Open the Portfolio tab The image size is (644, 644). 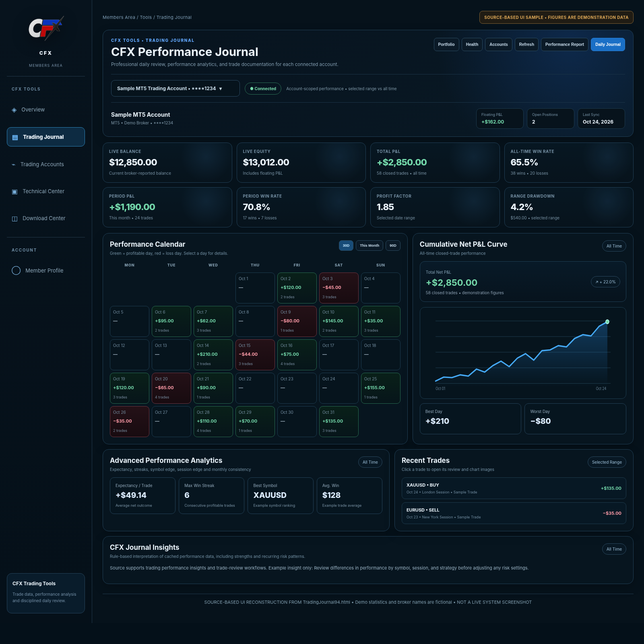pyautogui.click(x=446, y=45)
